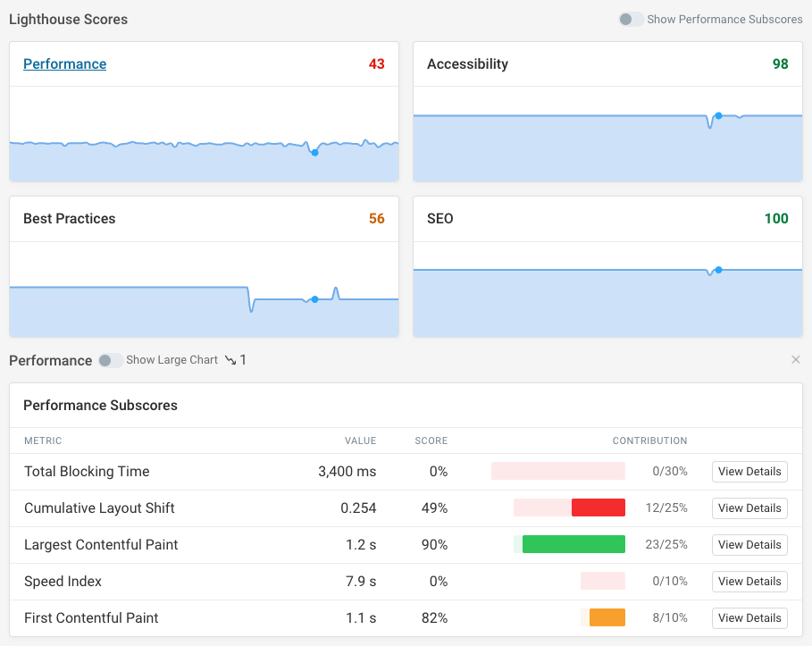Click the red Cumulative Layout Shift contribution bar

[x=599, y=508]
